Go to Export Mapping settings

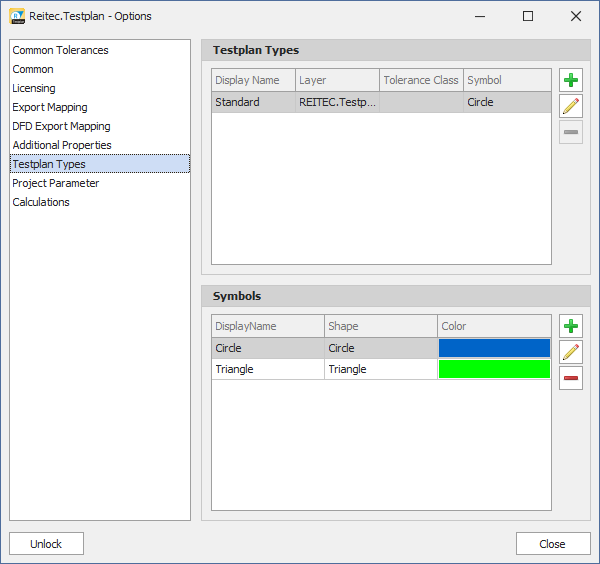pyautogui.click(x=50, y=107)
